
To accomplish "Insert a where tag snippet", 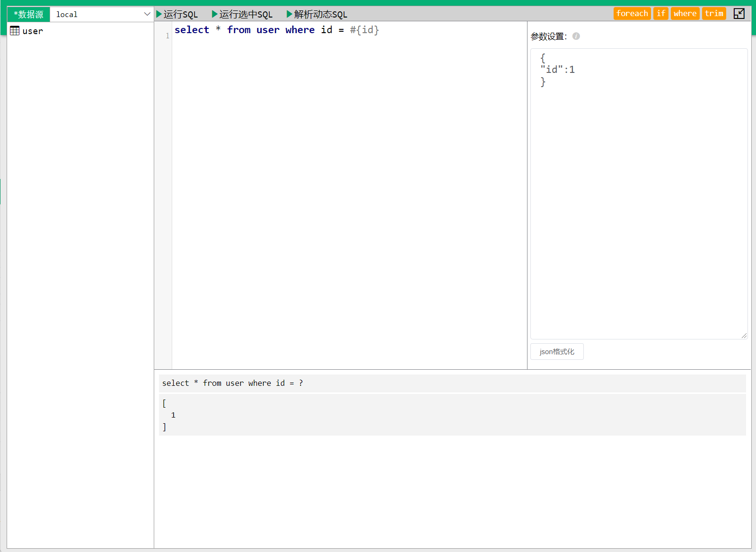I will [x=685, y=14].
